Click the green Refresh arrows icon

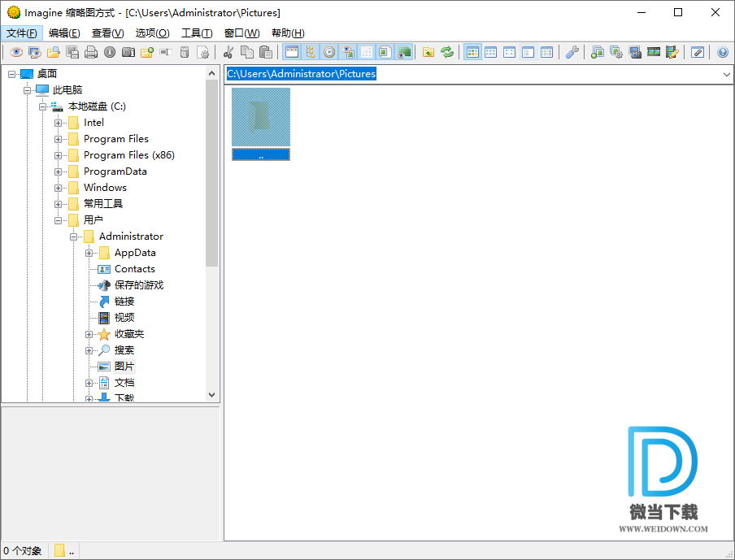(447, 52)
